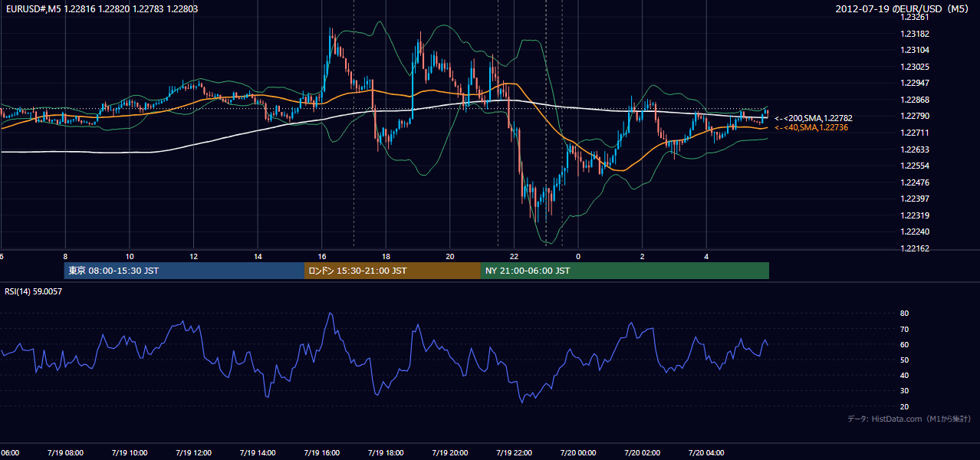
Task: Click the 7/19 22:00 time axis label
Action: pos(514,452)
